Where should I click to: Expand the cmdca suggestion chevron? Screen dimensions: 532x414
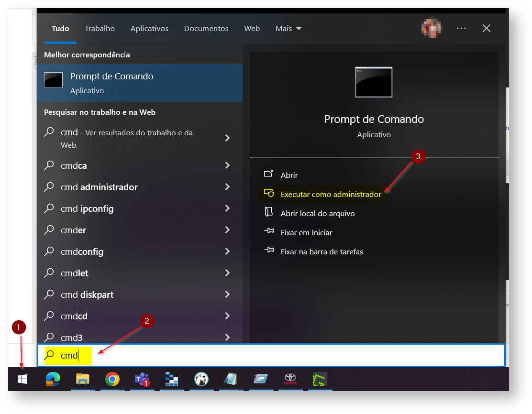pyautogui.click(x=227, y=165)
